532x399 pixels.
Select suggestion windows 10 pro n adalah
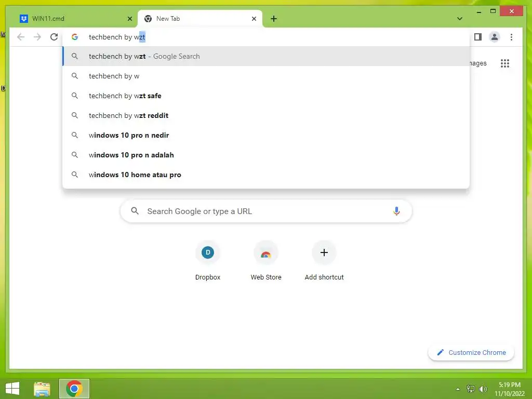266,155
